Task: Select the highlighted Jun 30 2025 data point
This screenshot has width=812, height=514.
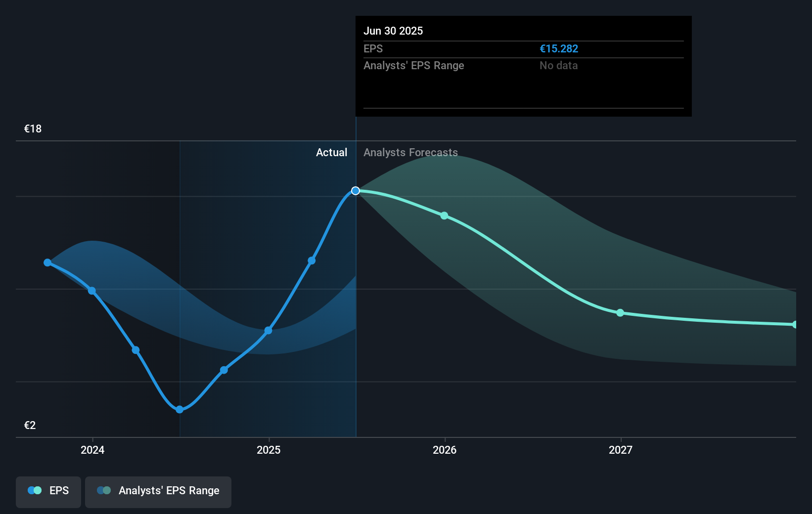Action: [356, 191]
